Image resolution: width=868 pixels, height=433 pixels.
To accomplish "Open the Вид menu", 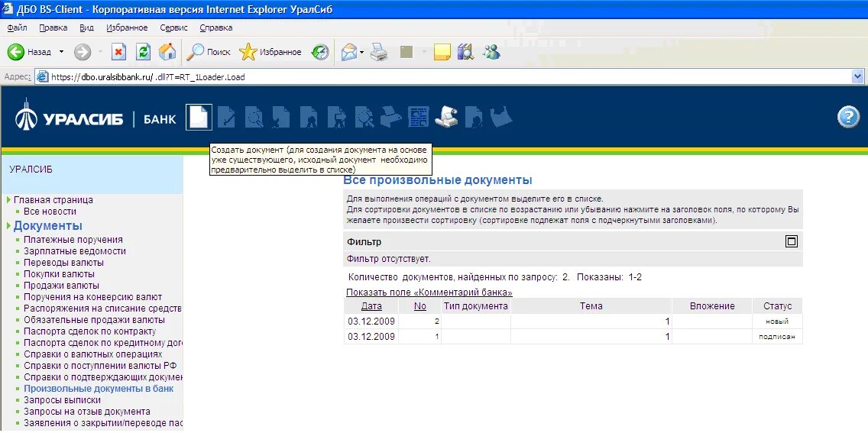I will click(x=86, y=27).
